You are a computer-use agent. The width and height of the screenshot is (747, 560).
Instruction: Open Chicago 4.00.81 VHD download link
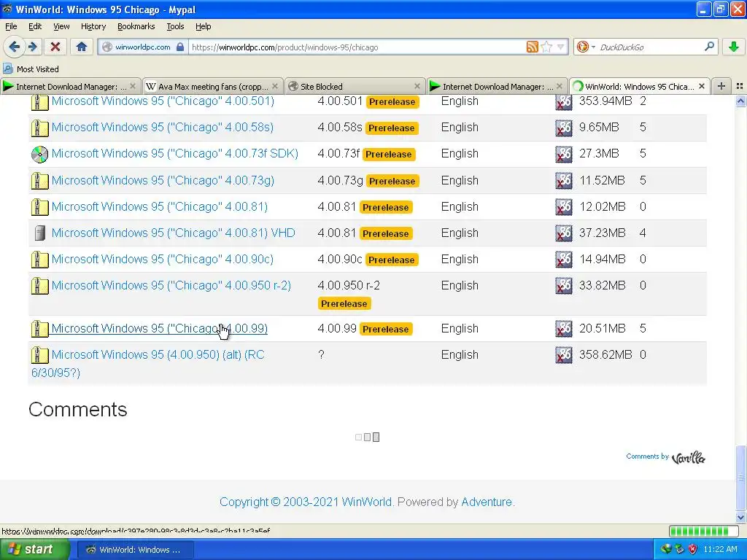coord(174,233)
